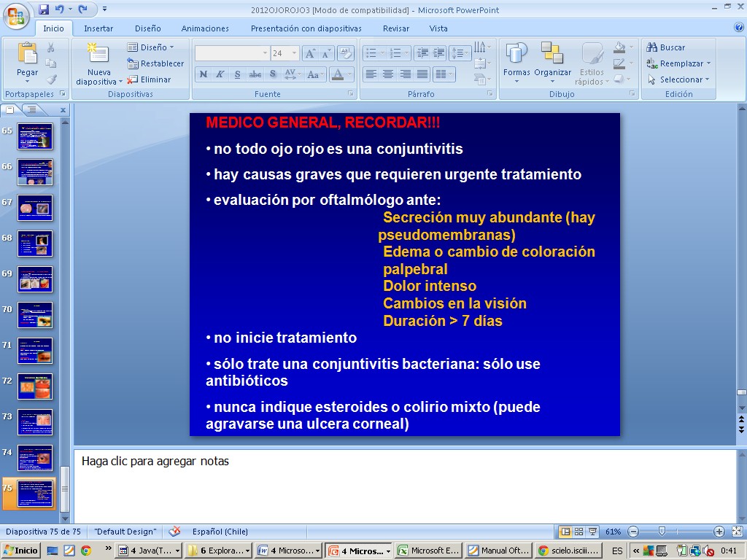Click the PowerPoint help icon
The width and height of the screenshot is (747, 560).
pyautogui.click(x=738, y=28)
